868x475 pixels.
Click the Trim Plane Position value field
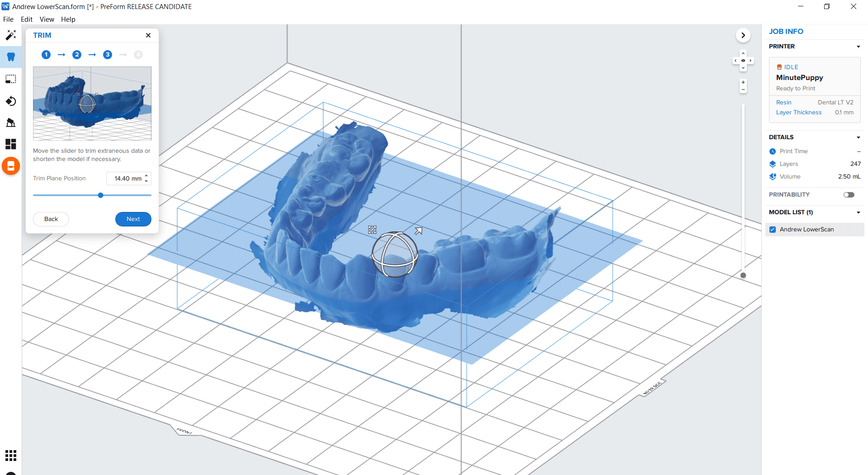126,178
